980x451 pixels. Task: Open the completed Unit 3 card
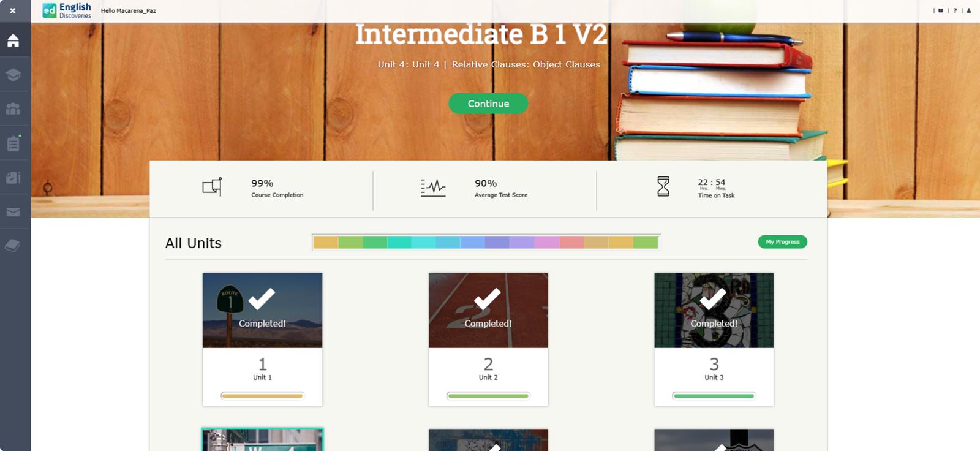(x=714, y=339)
